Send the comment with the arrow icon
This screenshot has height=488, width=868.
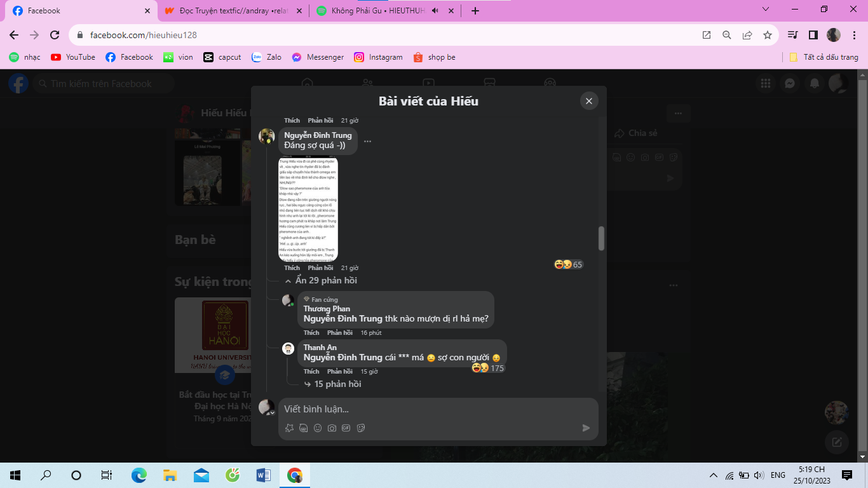(x=586, y=428)
